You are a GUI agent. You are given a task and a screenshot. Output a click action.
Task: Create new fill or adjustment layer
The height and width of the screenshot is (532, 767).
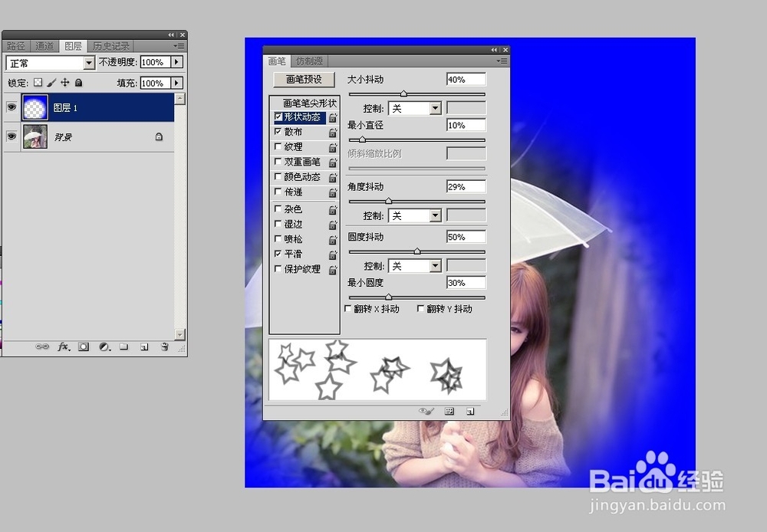click(x=104, y=346)
